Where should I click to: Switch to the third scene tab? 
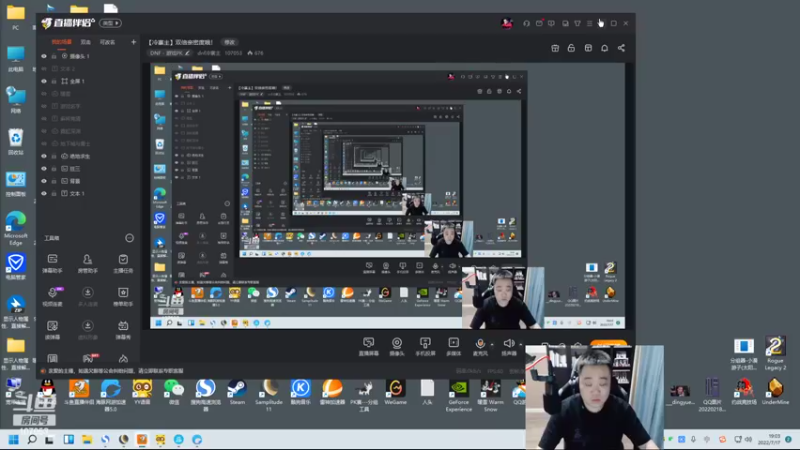tap(107, 42)
